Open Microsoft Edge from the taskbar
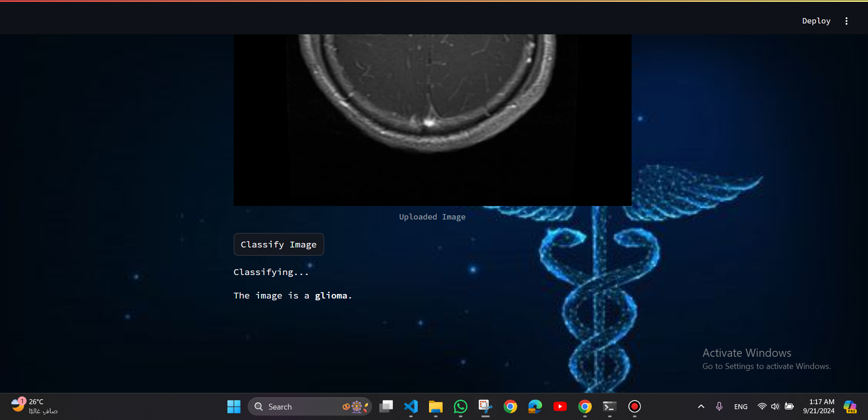The image size is (868, 420). click(x=535, y=406)
